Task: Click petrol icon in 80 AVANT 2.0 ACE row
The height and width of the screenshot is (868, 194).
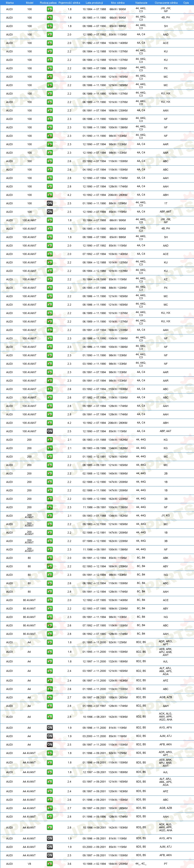Action: pos(50,600)
